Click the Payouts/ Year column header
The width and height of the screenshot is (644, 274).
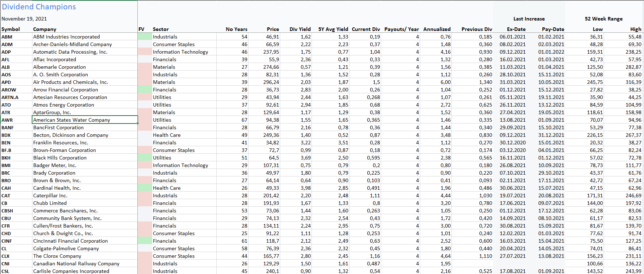coord(401,29)
